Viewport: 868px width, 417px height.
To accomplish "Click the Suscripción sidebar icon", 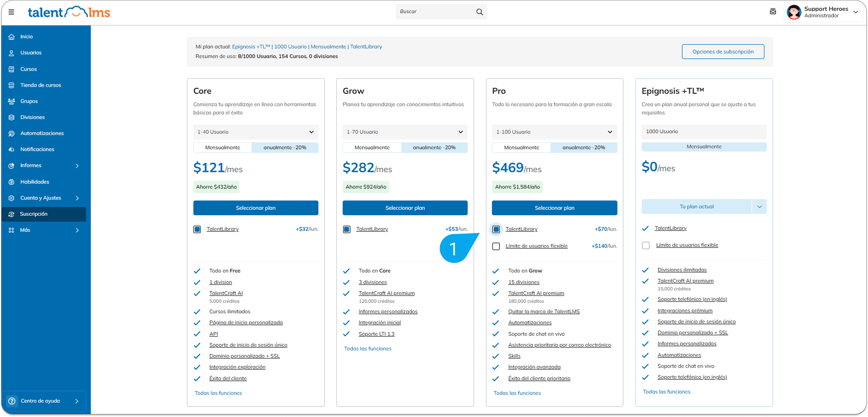I will point(12,214).
